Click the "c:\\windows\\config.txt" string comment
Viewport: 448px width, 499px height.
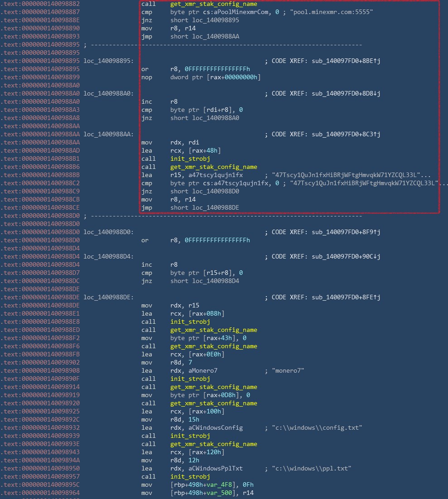[x=317, y=428]
